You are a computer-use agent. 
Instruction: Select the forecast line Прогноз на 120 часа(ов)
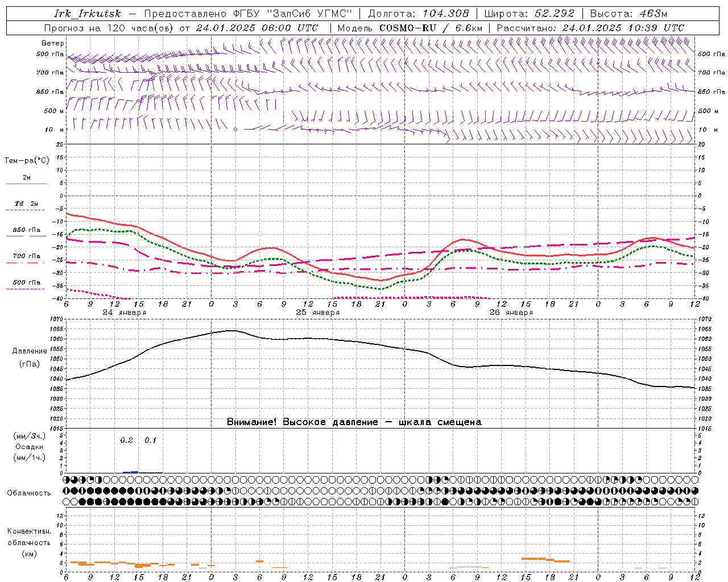pos(109,28)
